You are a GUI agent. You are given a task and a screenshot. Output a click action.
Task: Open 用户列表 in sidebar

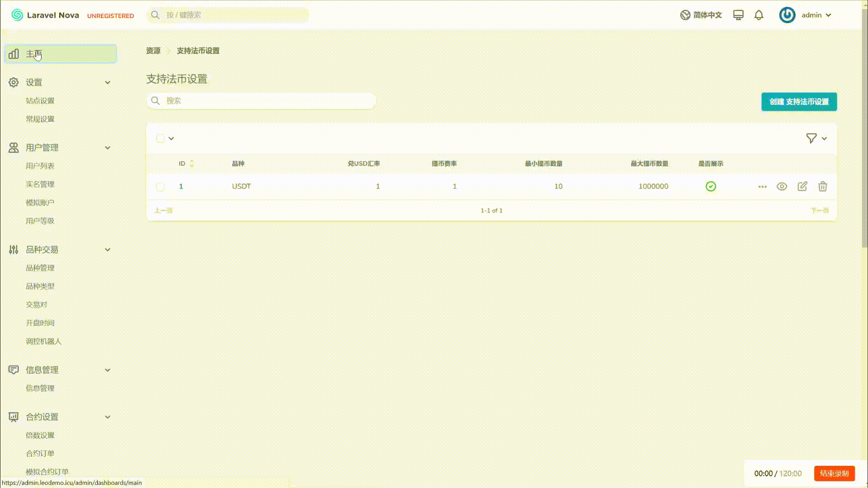40,166
